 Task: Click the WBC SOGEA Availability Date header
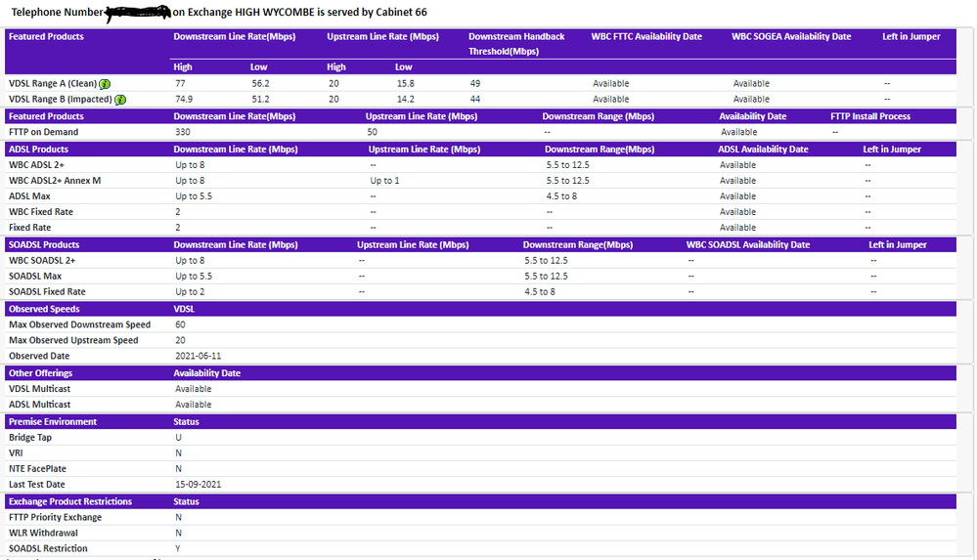point(791,36)
